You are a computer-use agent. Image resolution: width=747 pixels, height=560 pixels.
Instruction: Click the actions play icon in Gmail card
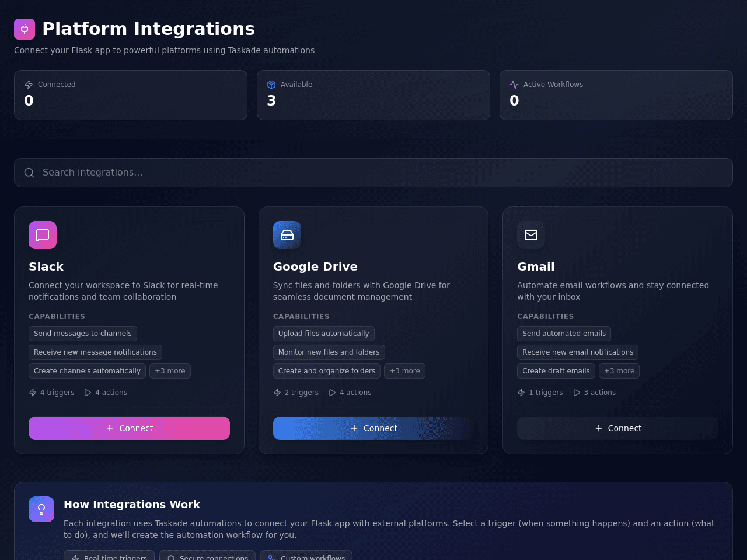(x=577, y=393)
